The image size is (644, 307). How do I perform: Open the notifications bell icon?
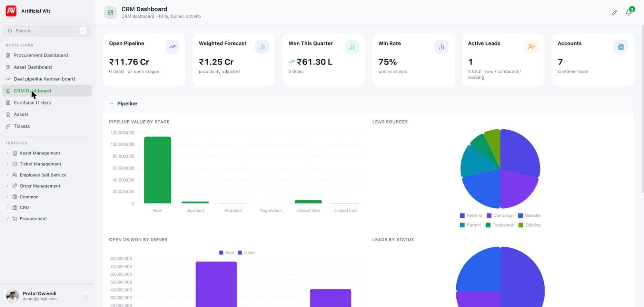[628, 12]
